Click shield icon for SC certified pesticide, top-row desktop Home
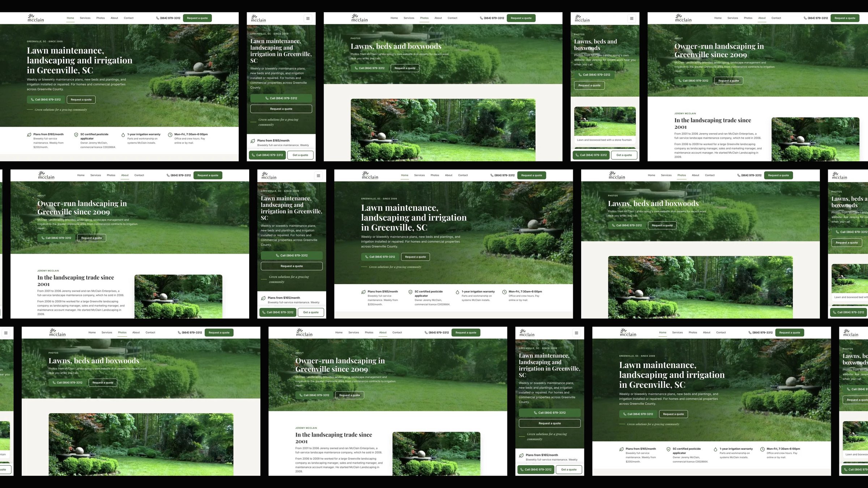This screenshot has height=488, width=868. pos(76,135)
